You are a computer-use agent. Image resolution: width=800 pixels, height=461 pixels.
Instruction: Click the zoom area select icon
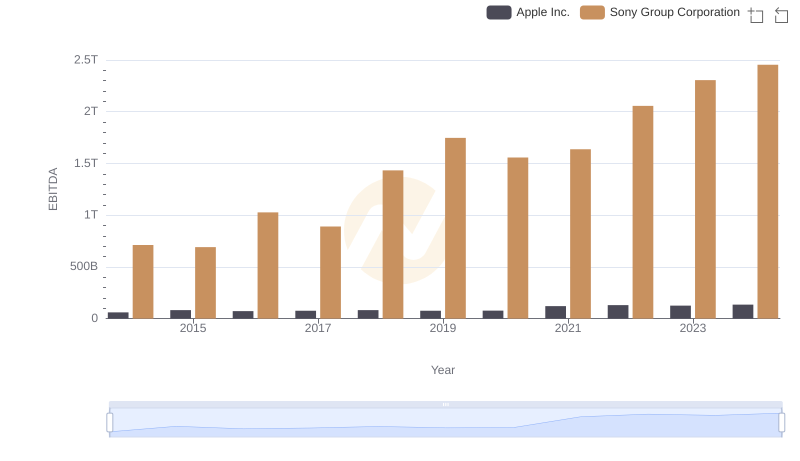click(x=756, y=15)
